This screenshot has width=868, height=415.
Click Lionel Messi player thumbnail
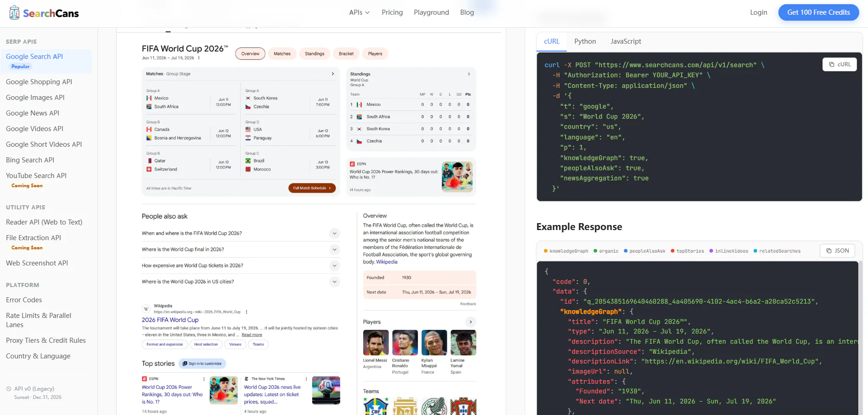click(x=376, y=343)
